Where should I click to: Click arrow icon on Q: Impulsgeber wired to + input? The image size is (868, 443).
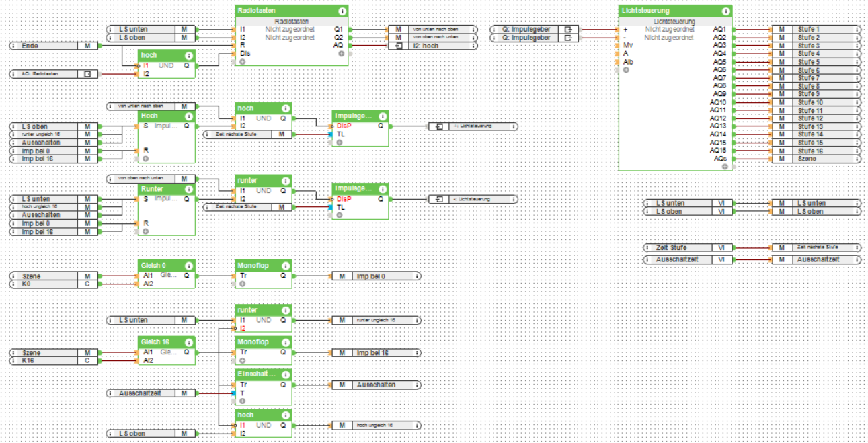pyautogui.click(x=569, y=30)
